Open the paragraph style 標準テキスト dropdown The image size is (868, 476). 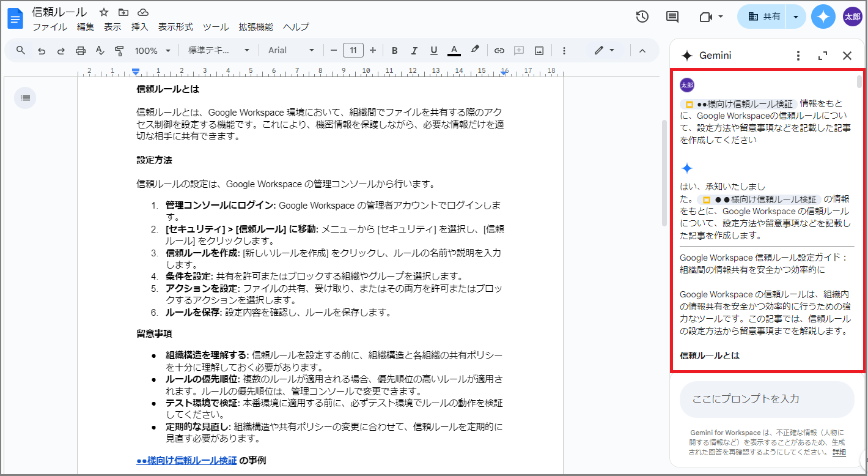coord(219,50)
